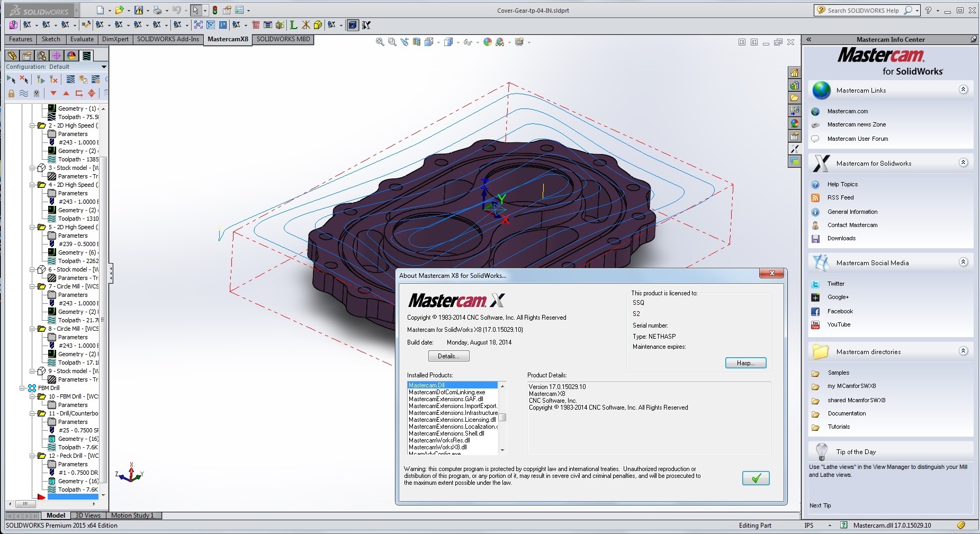The height and width of the screenshot is (534, 980).
Task: Click the Select all operations icon
Action: coord(11,79)
